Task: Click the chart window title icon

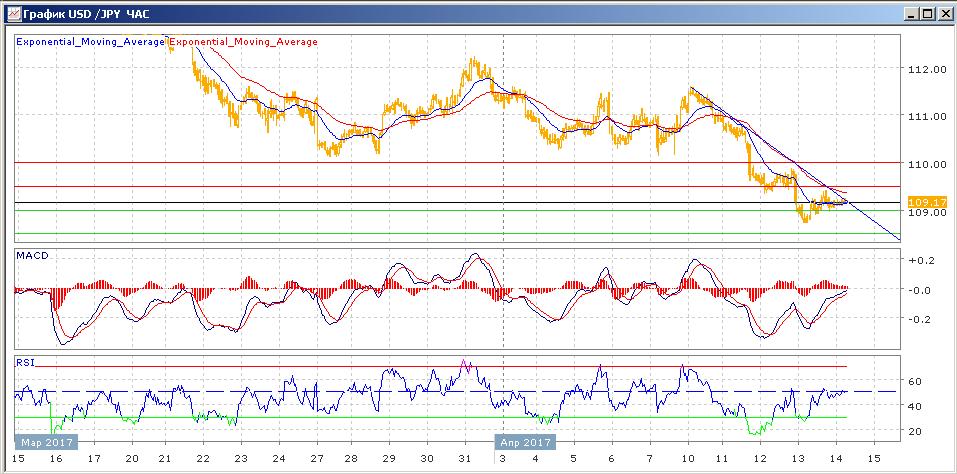Action: [x=13, y=13]
